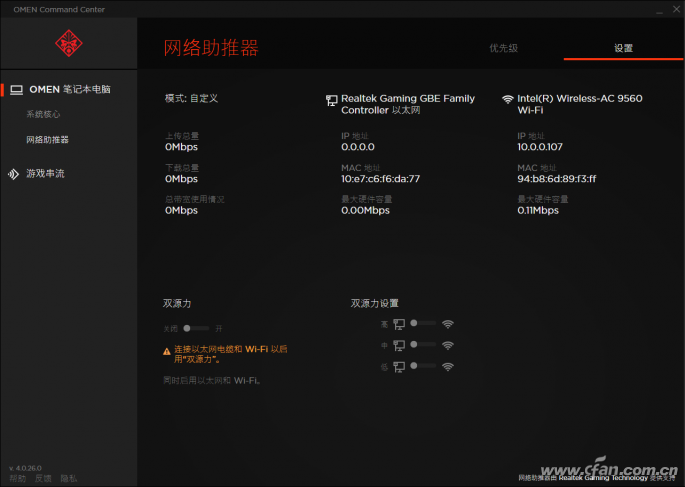
Task: Click the Wi-Fi icon in the 中 priority row
Action: coord(448,345)
